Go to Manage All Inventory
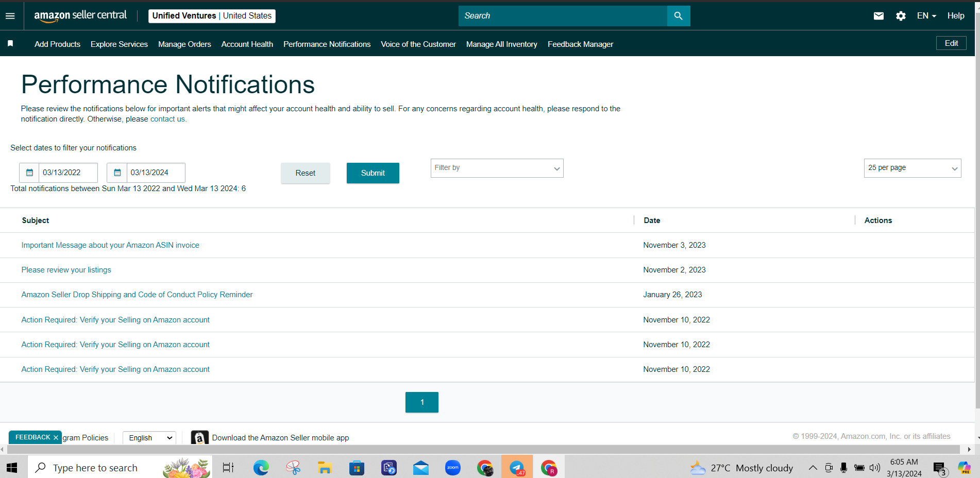This screenshot has height=478, width=980. (x=502, y=44)
